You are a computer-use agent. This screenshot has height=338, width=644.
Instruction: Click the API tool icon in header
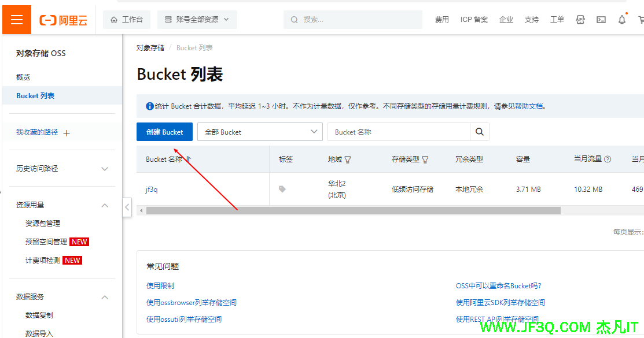point(580,20)
